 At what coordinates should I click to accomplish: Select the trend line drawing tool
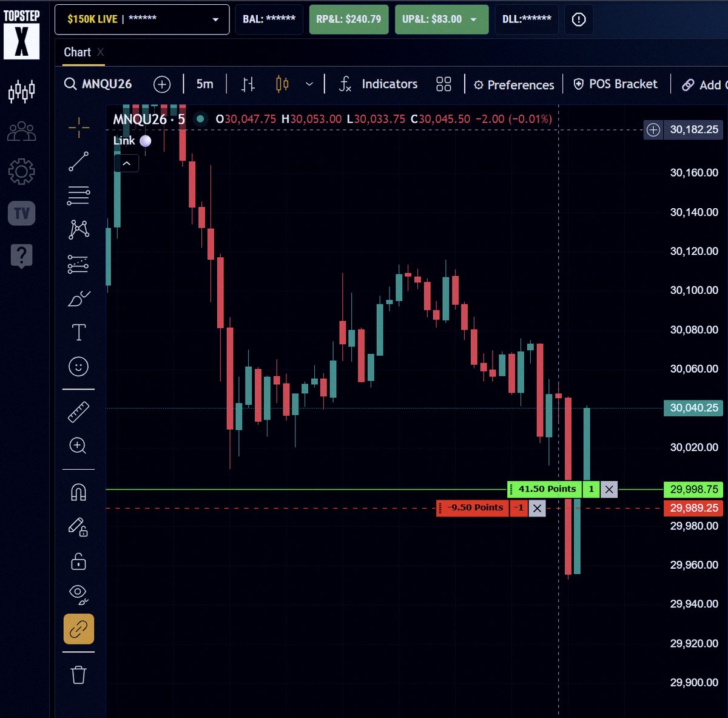78,161
